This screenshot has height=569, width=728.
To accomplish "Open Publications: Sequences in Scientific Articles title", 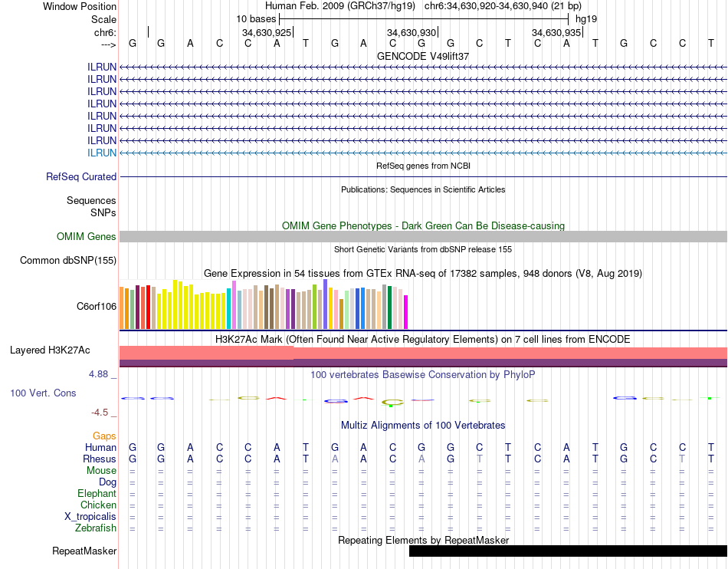I will (423, 189).
